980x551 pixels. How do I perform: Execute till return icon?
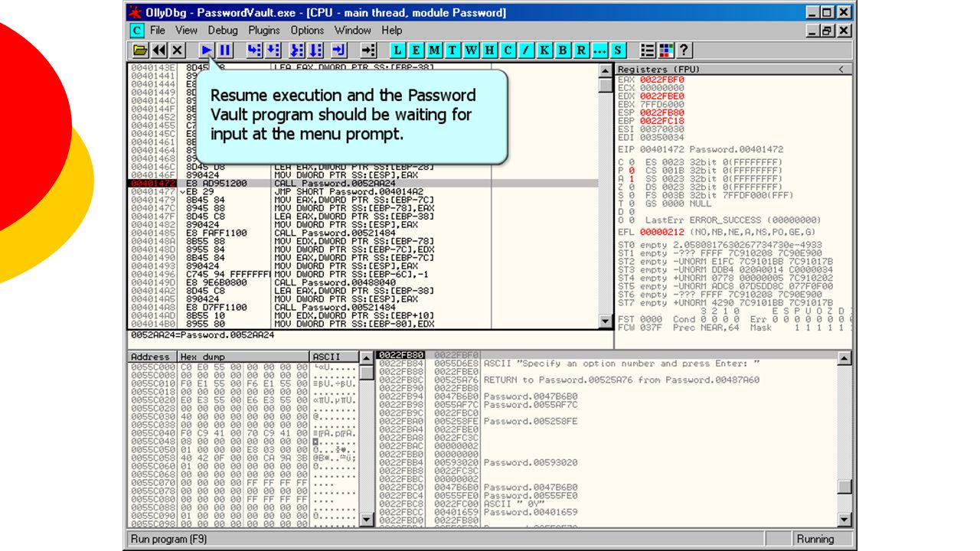click(x=339, y=51)
